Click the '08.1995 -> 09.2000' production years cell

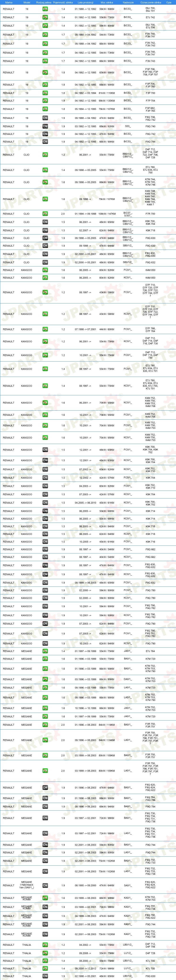[86, 885]
